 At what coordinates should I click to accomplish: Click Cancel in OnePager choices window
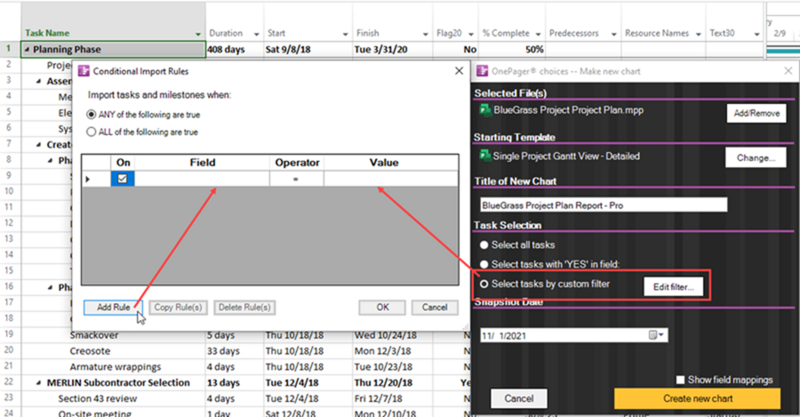pyautogui.click(x=519, y=399)
